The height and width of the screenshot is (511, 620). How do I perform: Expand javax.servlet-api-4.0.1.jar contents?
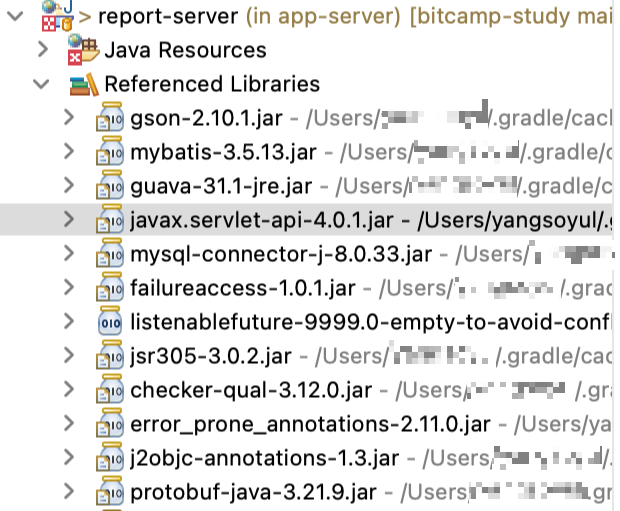tap(69, 220)
